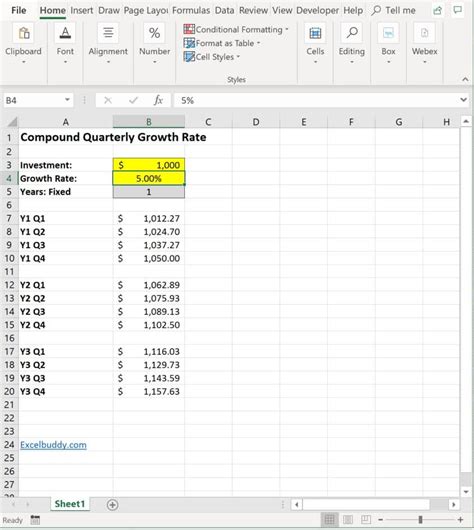The width and height of the screenshot is (474, 530).
Task: Open the Developer tab
Action: tap(317, 10)
